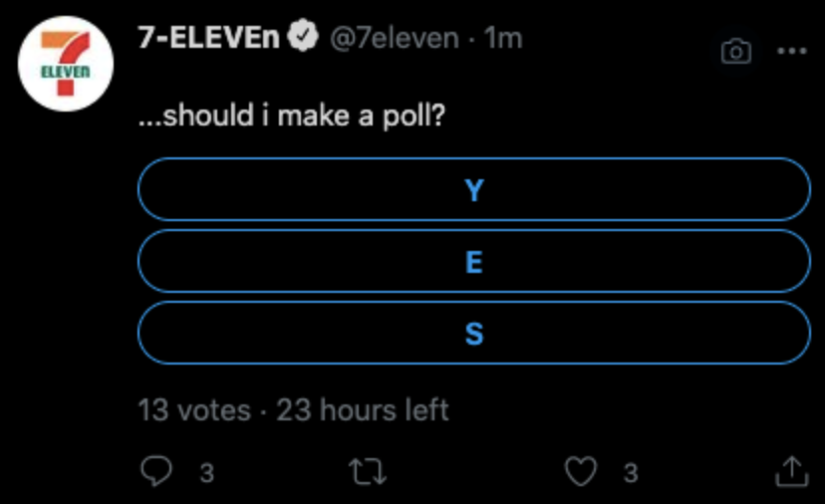This screenshot has height=504, width=825.
Task: Click the verified badge beside 7-ELEVEn
Action: [302, 39]
